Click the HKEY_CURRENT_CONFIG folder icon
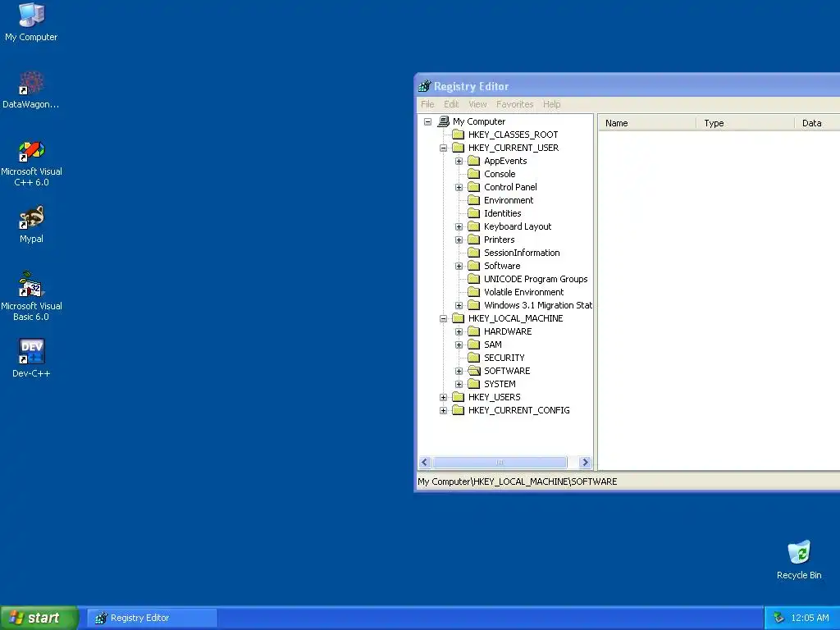The image size is (840, 630). [x=458, y=410]
